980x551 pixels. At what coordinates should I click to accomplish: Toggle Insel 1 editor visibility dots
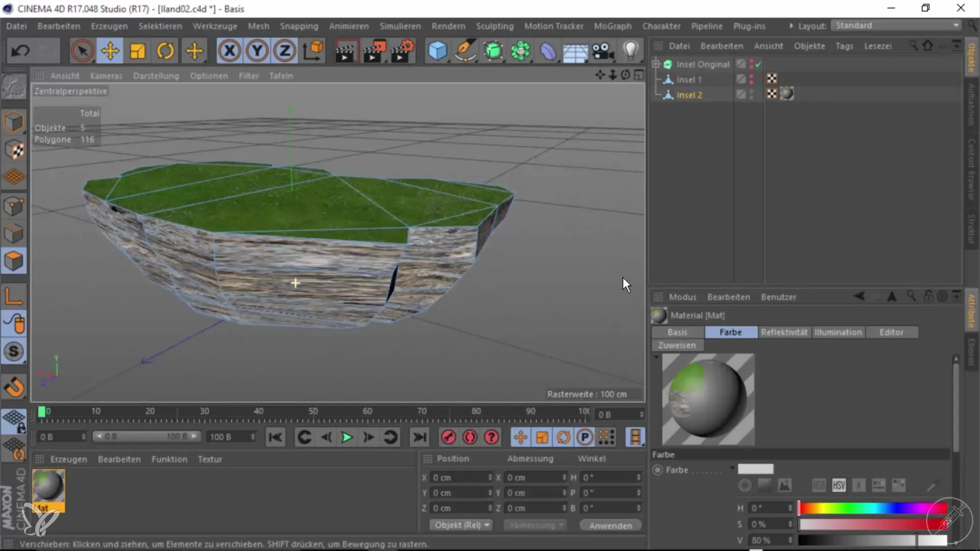point(751,80)
